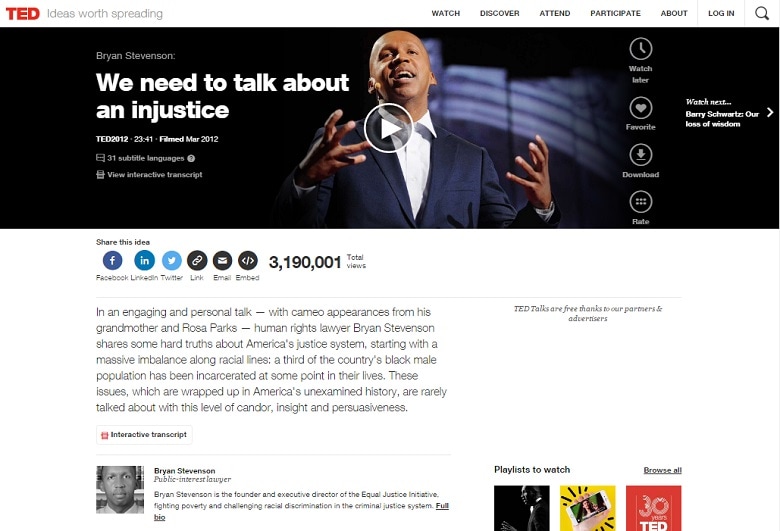This screenshot has height=531, width=780.
Task: Open the WATCH menu
Action: click(446, 13)
